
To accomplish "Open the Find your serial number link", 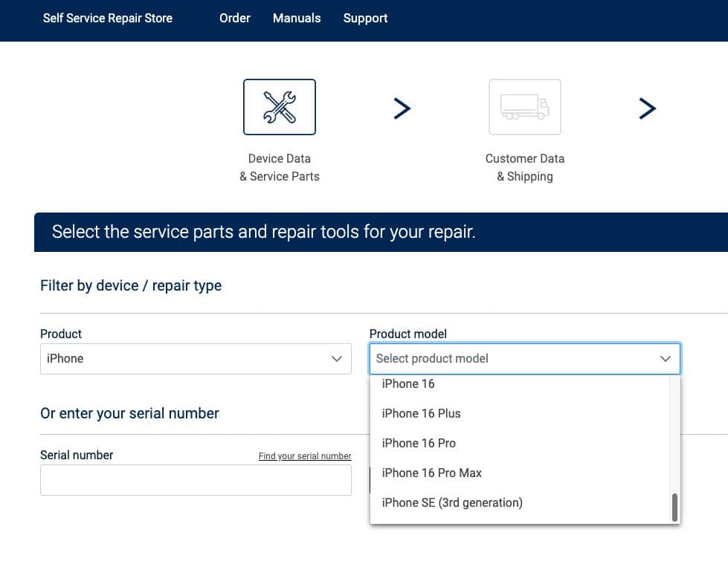I will coord(305,456).
